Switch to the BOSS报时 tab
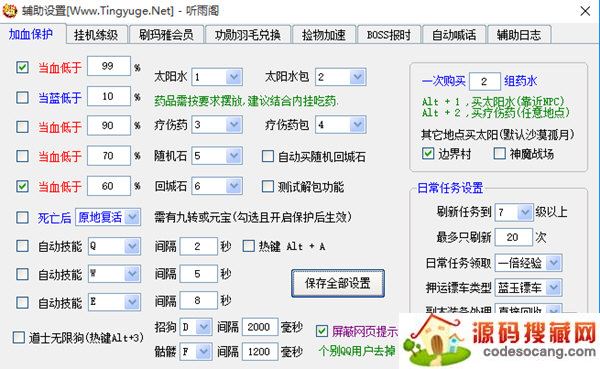The width and height of the screenshot is (600, 369). coord(389,35)
